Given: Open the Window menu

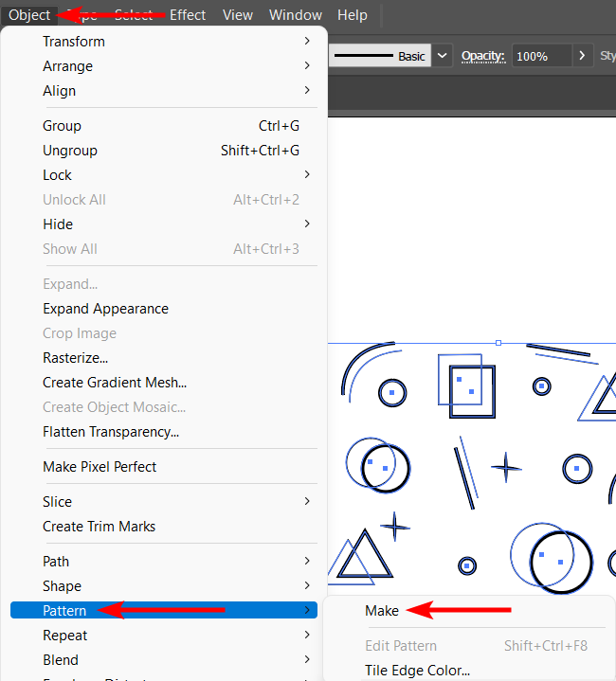Looking at the screenshot, I should (295, 15).
